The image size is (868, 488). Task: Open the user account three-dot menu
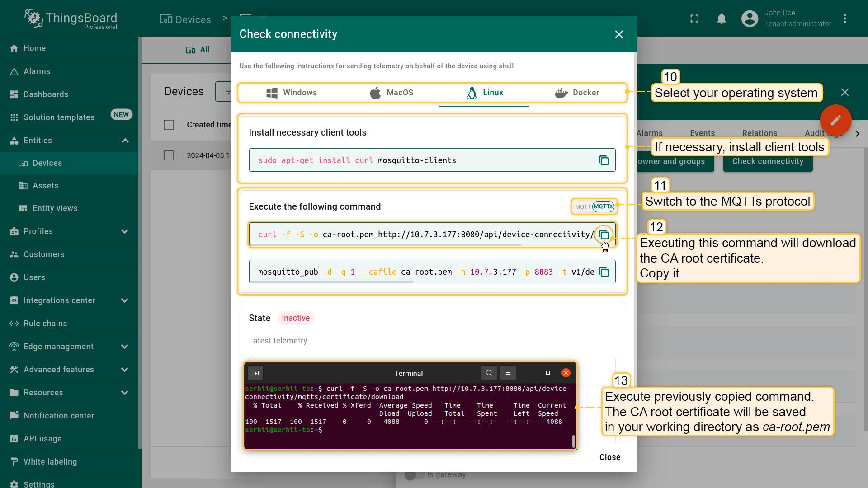tap(844, 19)
